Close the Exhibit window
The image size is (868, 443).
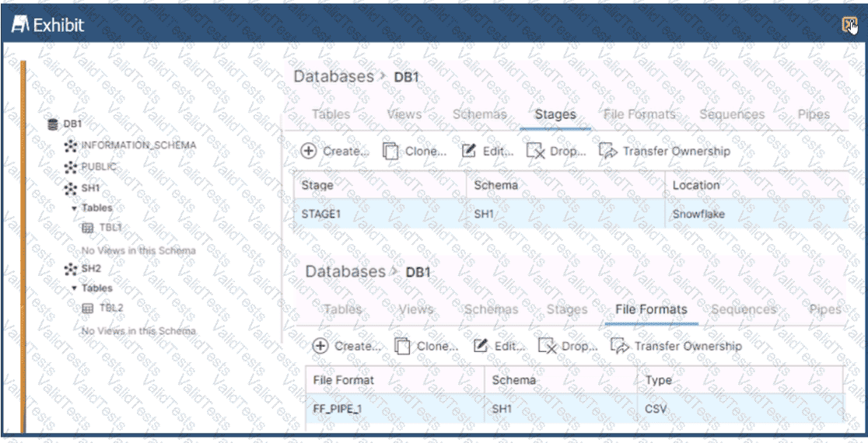click(x=849, y=25)
